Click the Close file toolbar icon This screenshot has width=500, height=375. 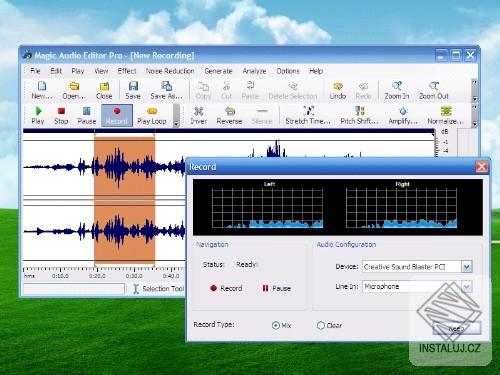click(x=104, y=90)
